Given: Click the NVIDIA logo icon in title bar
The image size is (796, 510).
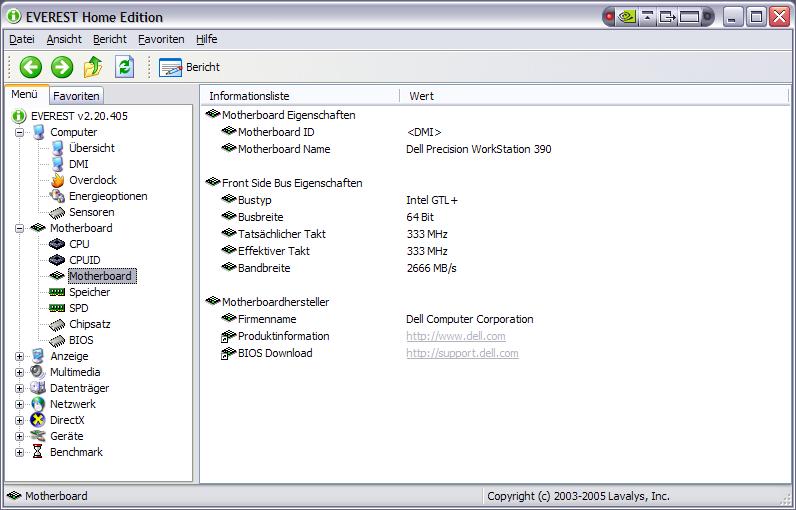Looking at the screenshot, I should pos(627,17).
